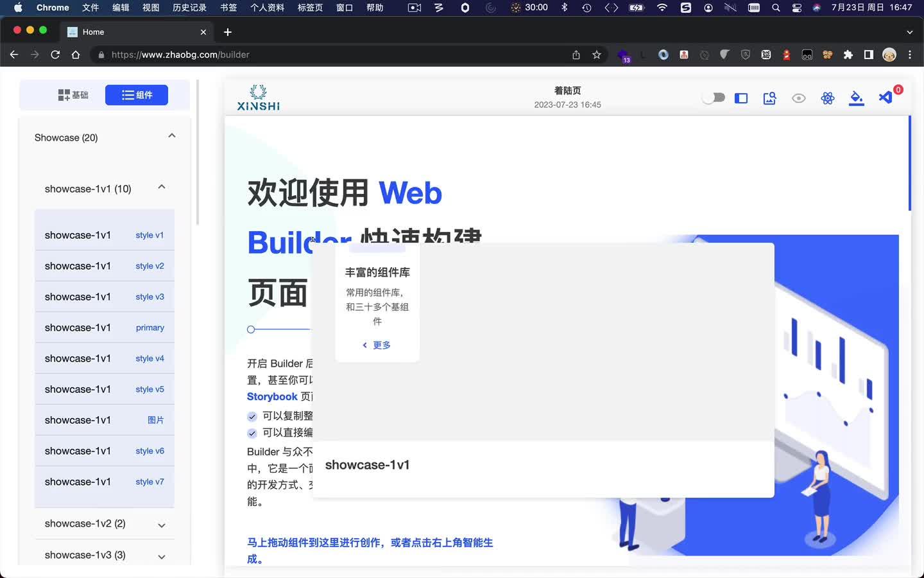Switch to the 基础 tab

pyautogui.click(x=73, y=94)
